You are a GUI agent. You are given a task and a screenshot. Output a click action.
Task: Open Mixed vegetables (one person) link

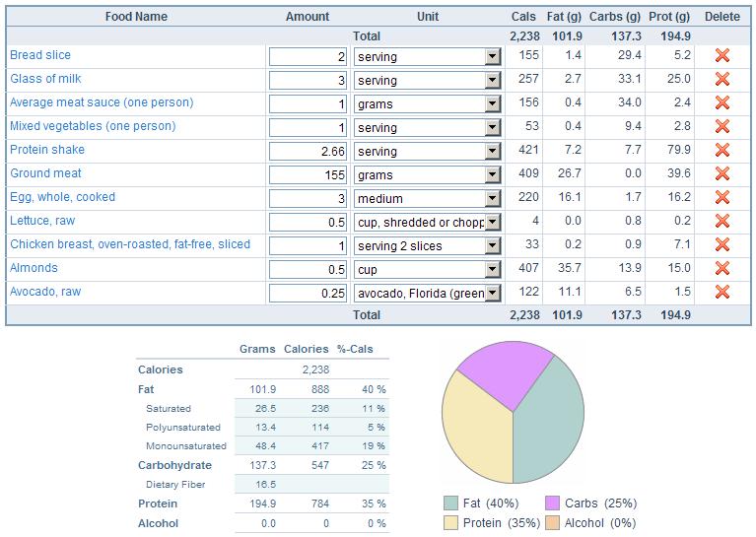click(x=93, y=126)
